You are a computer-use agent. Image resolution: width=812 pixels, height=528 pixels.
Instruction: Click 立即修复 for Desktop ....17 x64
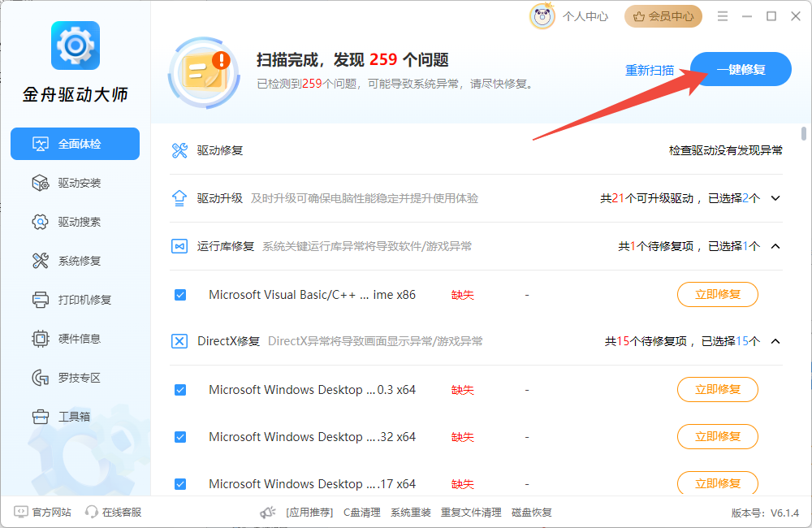click(717, 483)
